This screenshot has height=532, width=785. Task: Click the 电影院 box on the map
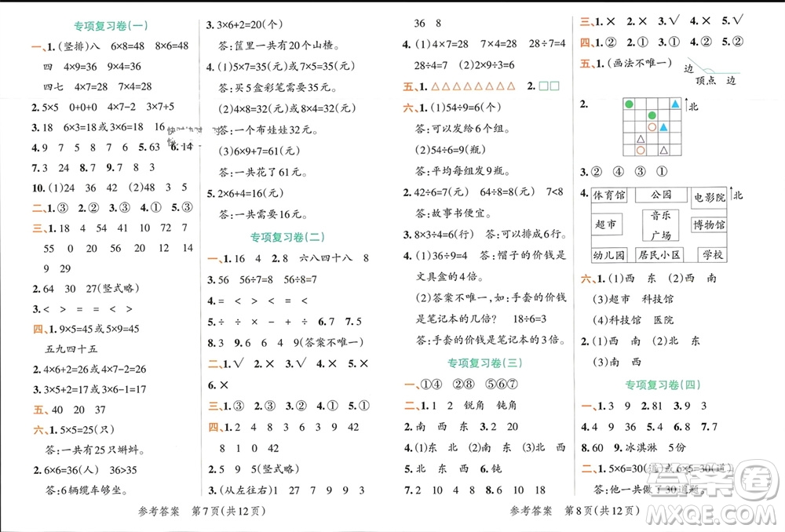click(710, 198)
